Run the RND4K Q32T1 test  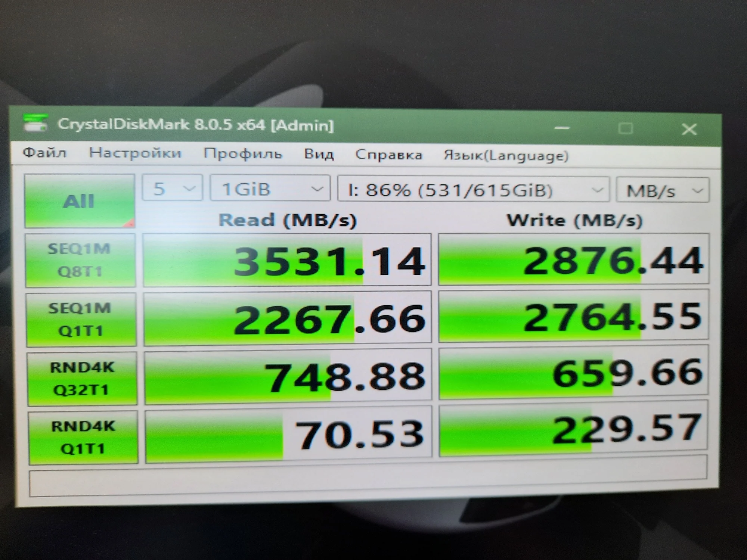click(x=82, y=379)
